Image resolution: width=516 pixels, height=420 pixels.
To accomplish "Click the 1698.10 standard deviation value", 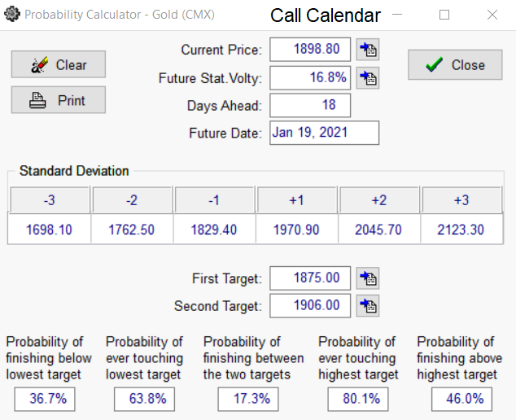I will [50, 230].
